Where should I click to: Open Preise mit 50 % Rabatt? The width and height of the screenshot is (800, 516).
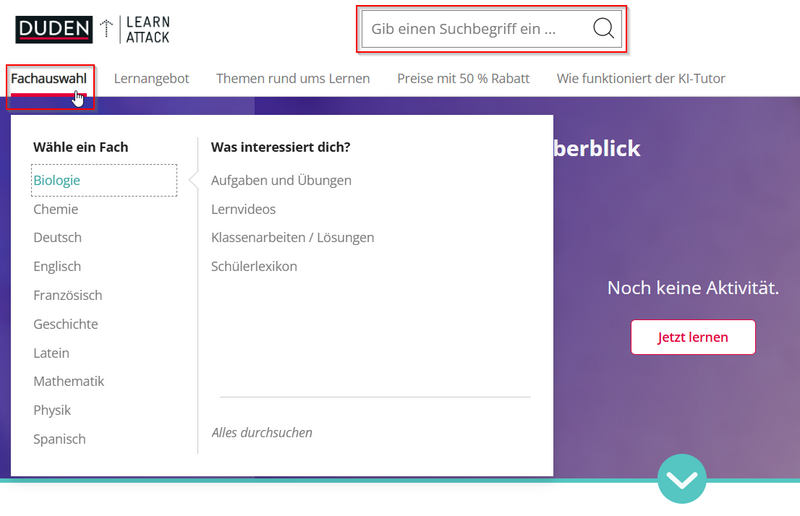[463, 79]
